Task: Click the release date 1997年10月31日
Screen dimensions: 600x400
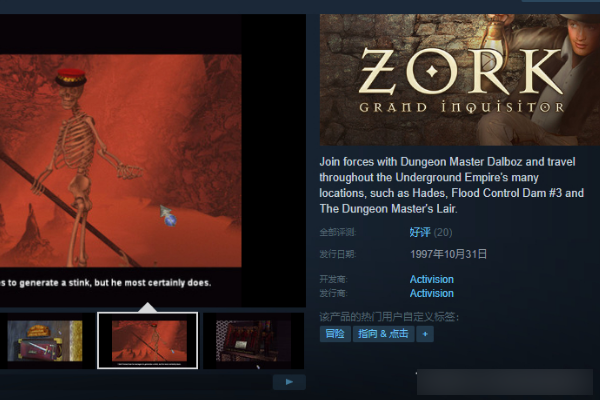Action: (x=448, y=254)
